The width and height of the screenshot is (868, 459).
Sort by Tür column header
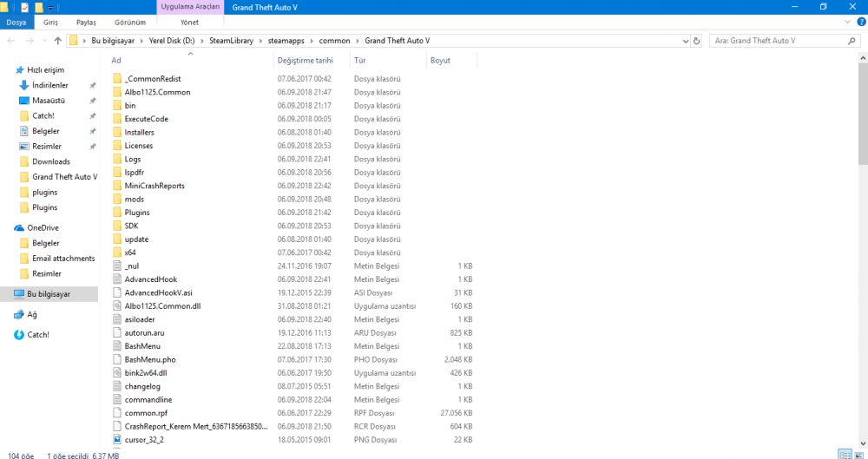[388, 61]
